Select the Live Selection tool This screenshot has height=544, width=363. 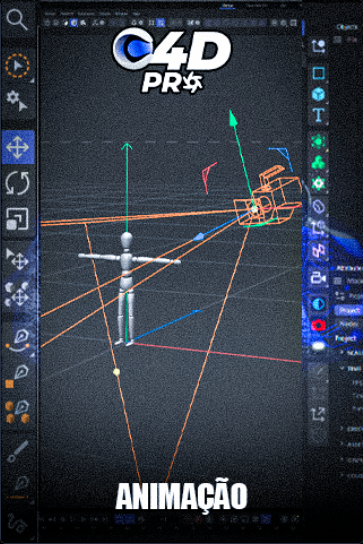tap(17, 66)
